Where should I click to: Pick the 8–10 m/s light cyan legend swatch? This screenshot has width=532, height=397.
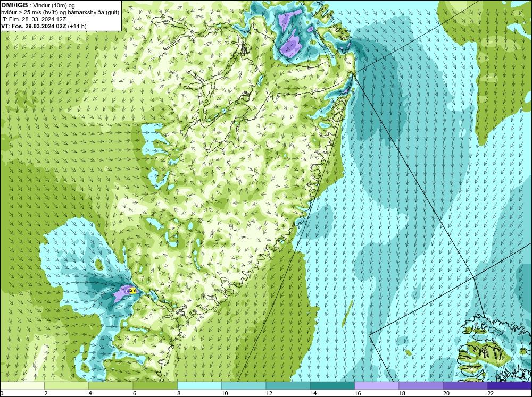click(x=199, y=385)
